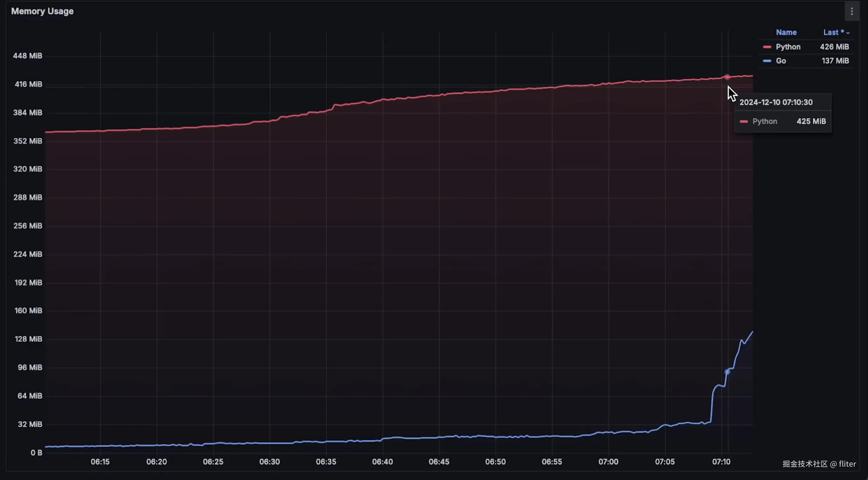Click the 448 MiB y-axis label

click(28, 56)
